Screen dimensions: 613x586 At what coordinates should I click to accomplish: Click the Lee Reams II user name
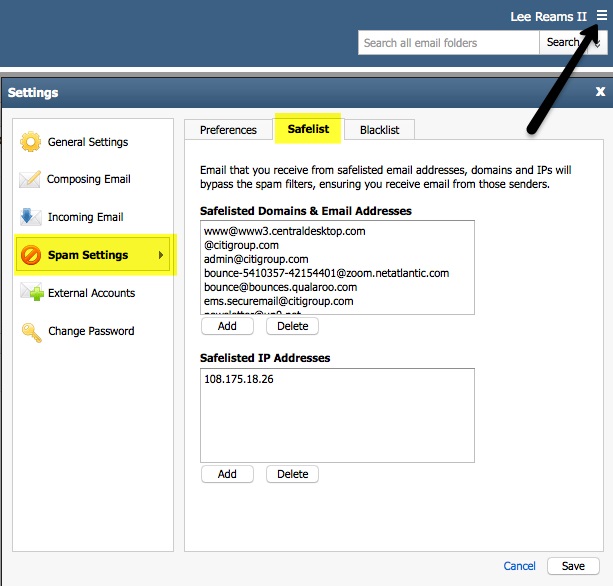(x=548, y=17)
